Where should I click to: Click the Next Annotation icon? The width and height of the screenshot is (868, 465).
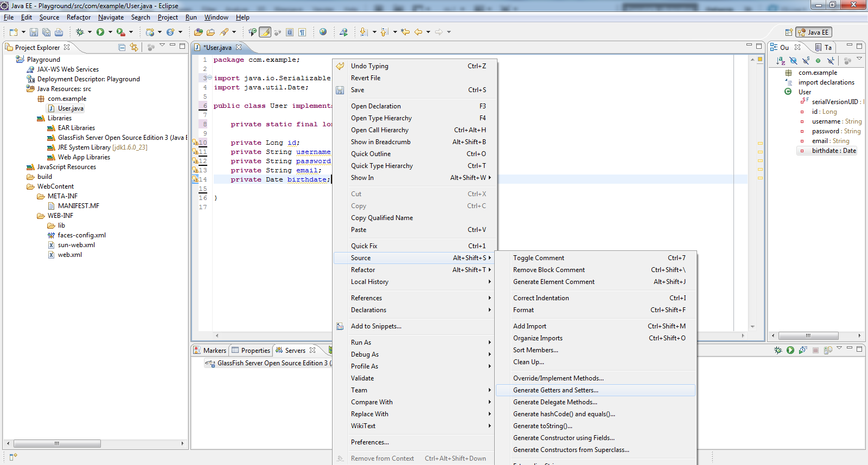coord(363,32)
